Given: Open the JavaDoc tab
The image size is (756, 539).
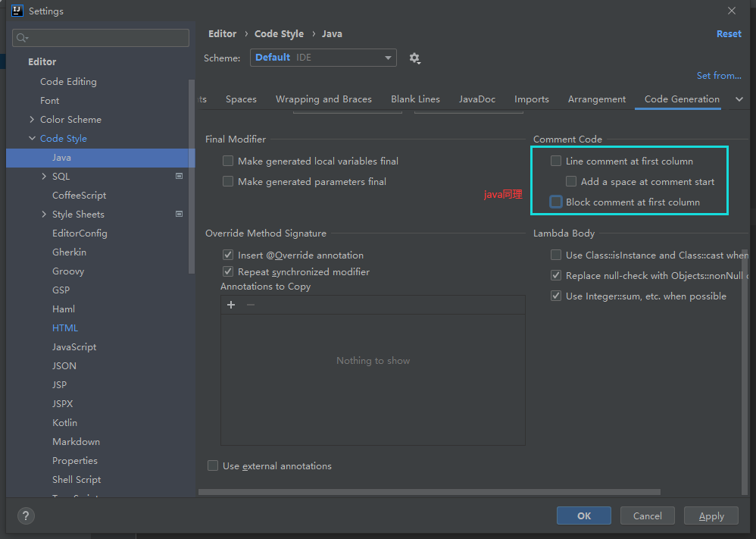Looking at the screenshot, I should point(476,99).
